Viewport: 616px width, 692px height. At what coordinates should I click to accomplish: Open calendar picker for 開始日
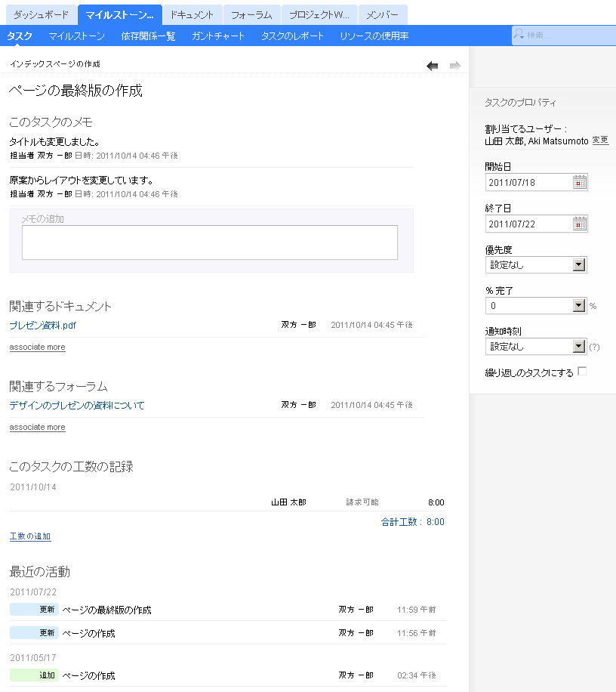click(x=580, y=182)
